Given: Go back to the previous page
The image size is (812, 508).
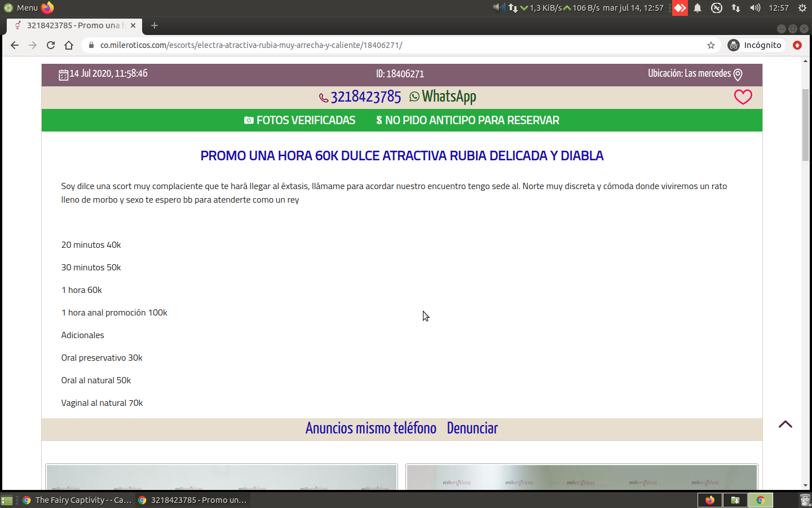Looking at the screenshot, I should (x=15, y=45).
